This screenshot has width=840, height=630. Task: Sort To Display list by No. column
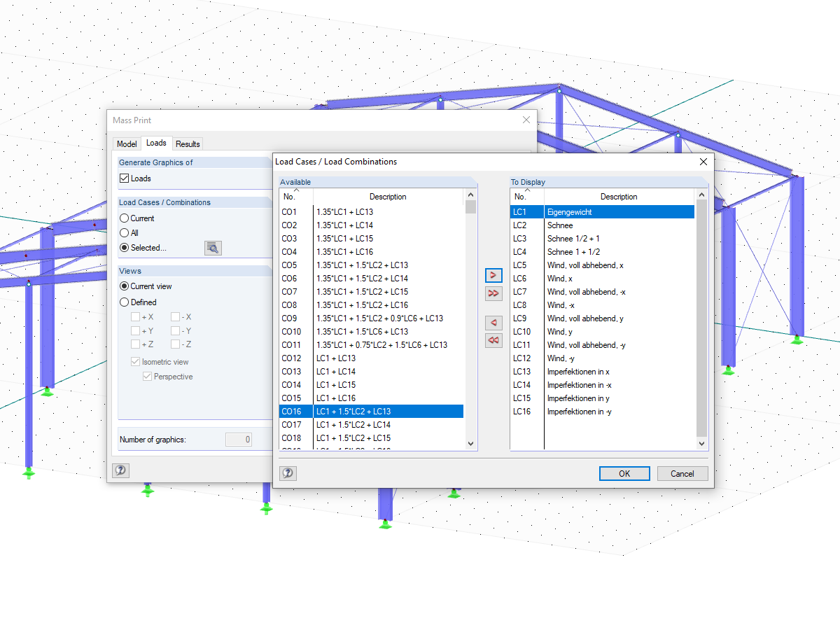(x=526, y=196)
